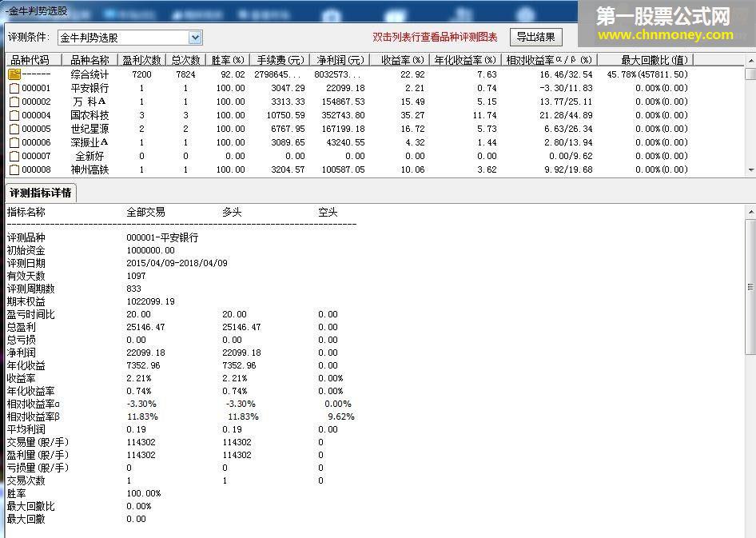Sort by 手续费(元) column header
Image resolution: width=756 pixels, height=538 pixels.
click(x=280, y=60)
